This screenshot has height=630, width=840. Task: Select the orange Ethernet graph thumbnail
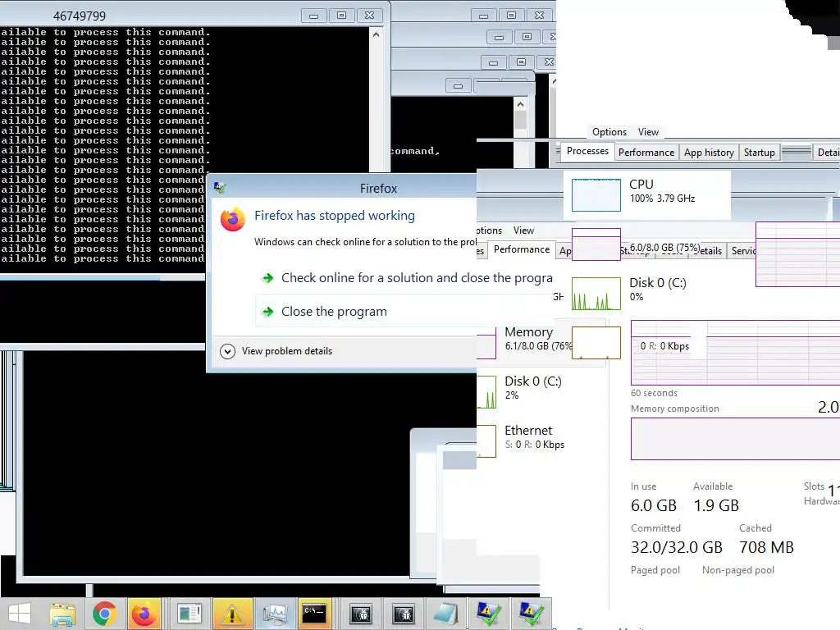click(596, 343)
